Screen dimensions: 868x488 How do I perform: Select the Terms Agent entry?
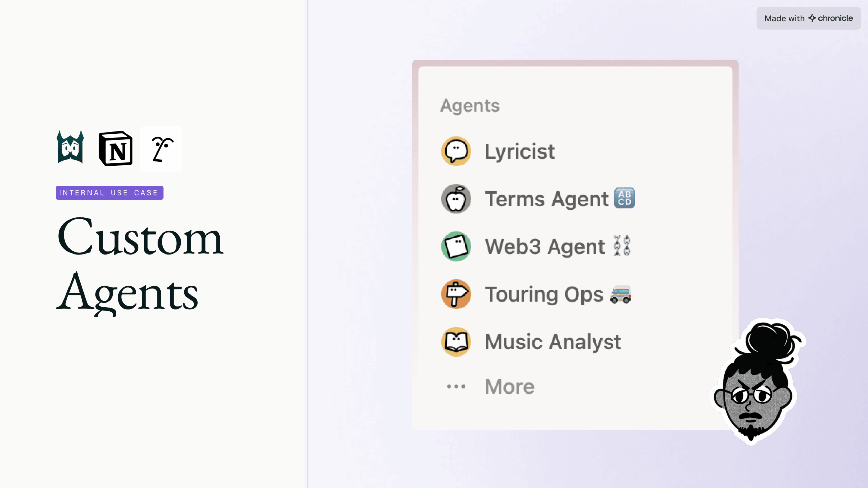coord(547,199)
